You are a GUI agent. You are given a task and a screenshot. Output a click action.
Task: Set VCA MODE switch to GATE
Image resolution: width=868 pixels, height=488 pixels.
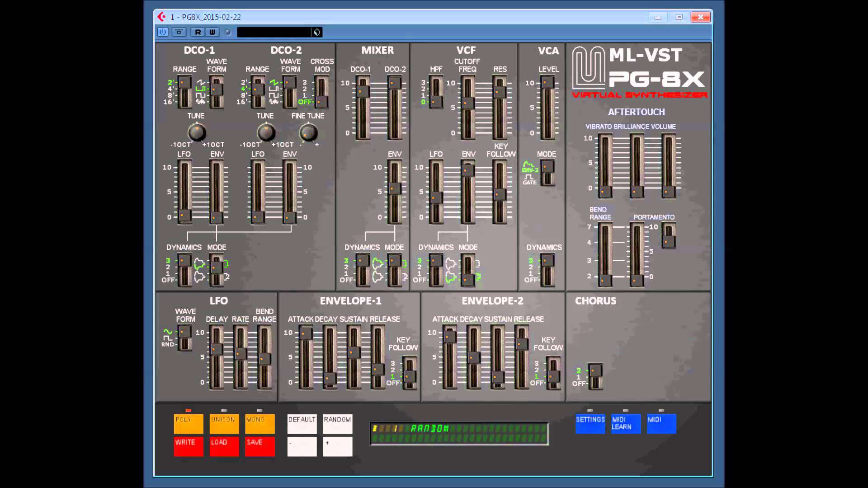click(547, 181)
